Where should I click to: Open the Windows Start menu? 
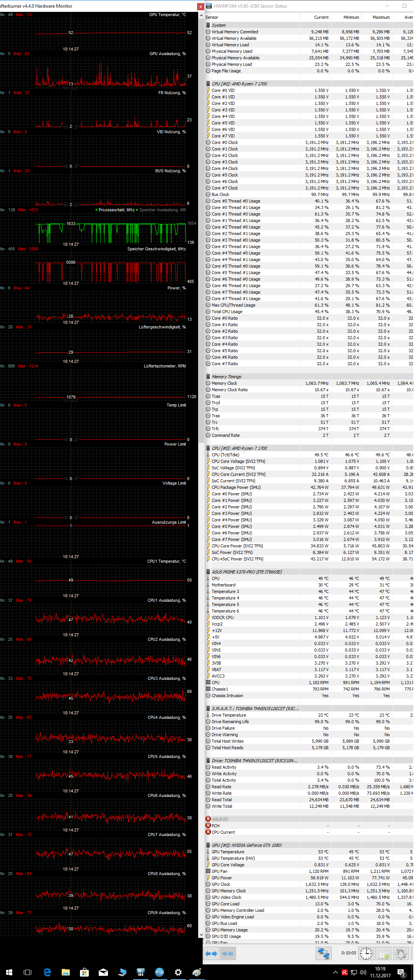[9, 972]
